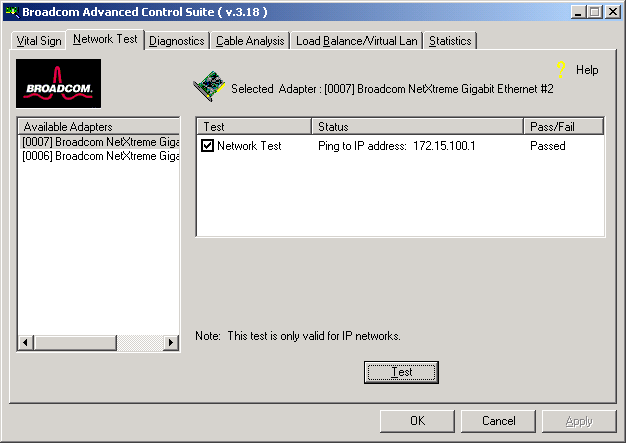Open the Cable Analysis tab
The image size is (626, 443).
point(250,41)
